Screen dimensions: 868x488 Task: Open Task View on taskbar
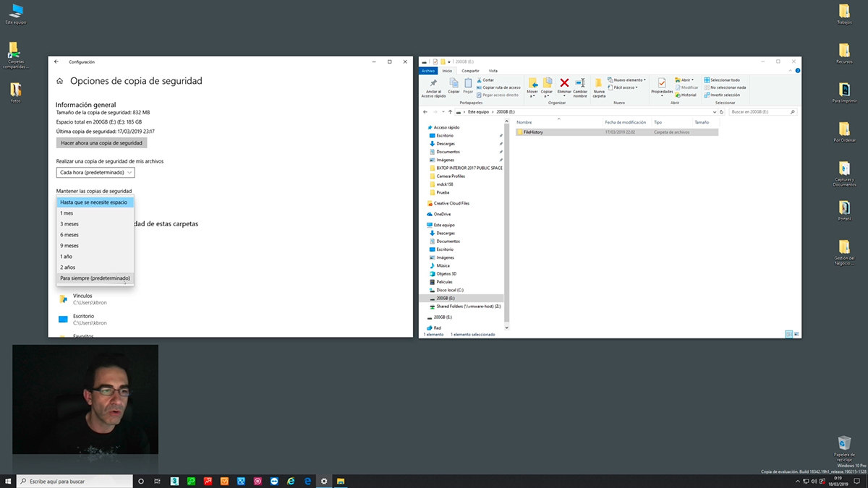[x=158, y=481]
